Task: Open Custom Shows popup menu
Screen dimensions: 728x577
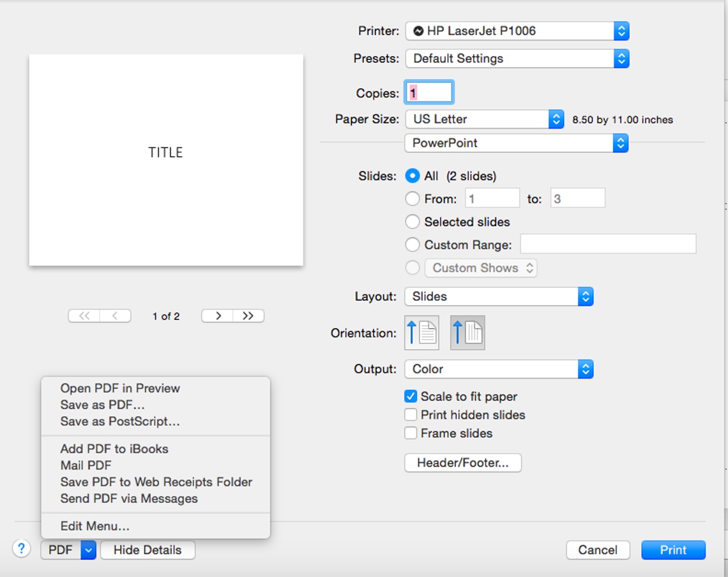Action: pos(481,268)
